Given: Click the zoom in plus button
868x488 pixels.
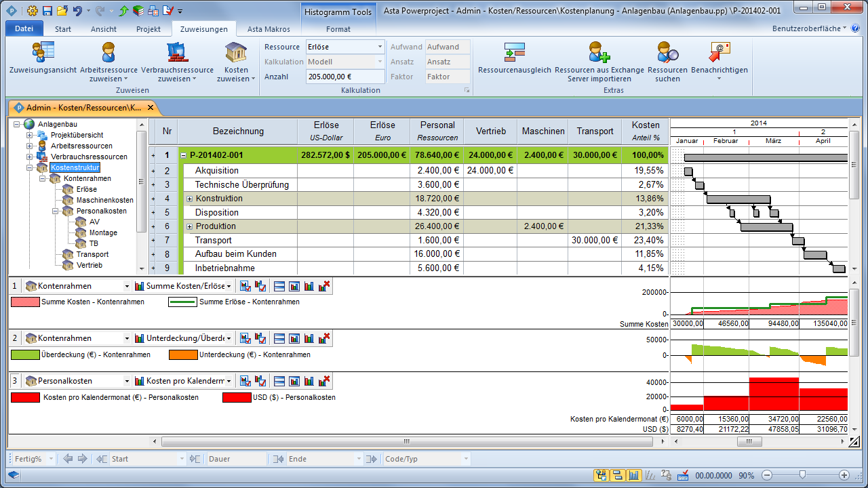Looking at the screenshot, I should pyautogui.click(x=844, y=475).
